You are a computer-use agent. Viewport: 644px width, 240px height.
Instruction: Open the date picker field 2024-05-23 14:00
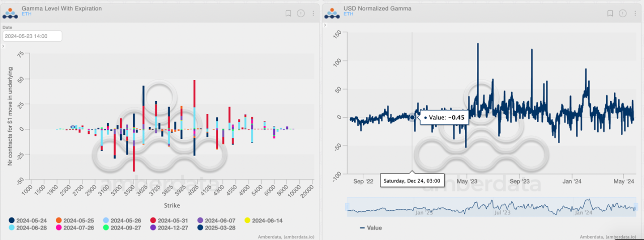32,36
